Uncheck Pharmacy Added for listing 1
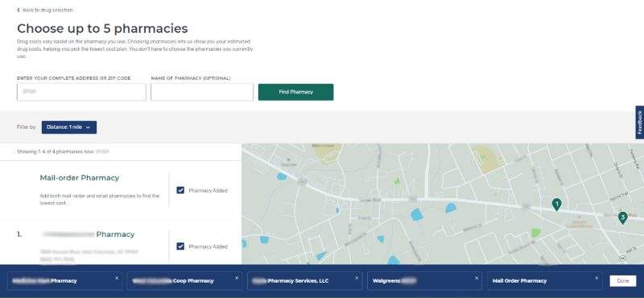The width and height of the screenshot is (644, 298). pyautogui.click(x=180, y=246)
